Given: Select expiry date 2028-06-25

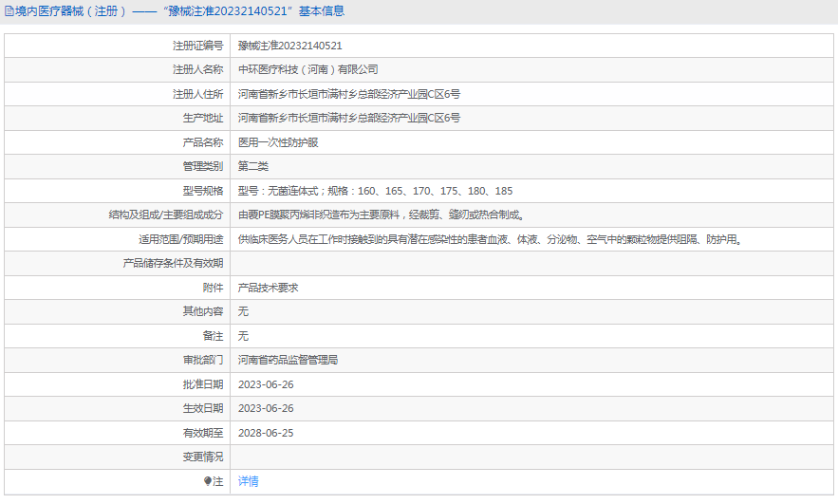Looking at the screenshot, I should (266, 433).
